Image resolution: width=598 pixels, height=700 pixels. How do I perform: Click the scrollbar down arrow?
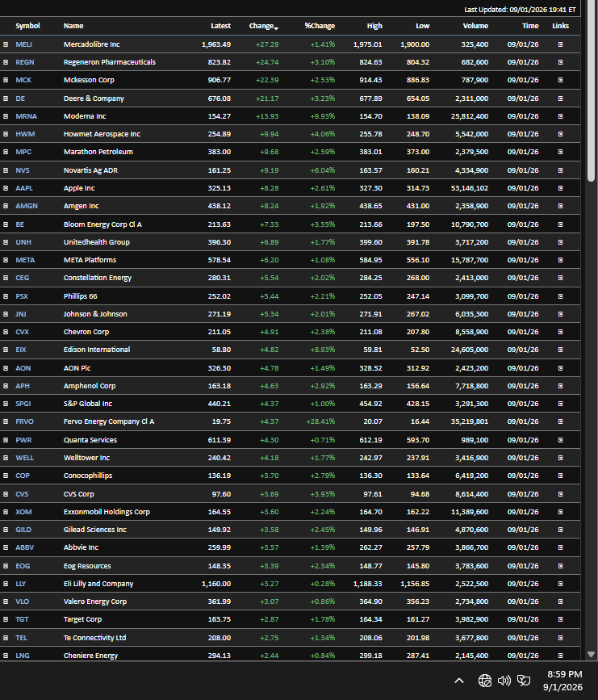point(592,655)
